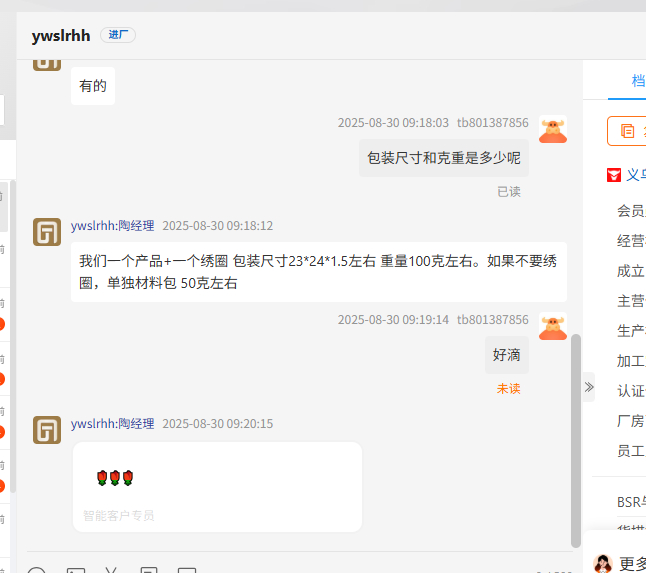Click buyer bull avatar at 09:19:14
646x573 pixels.
(553, 326)
